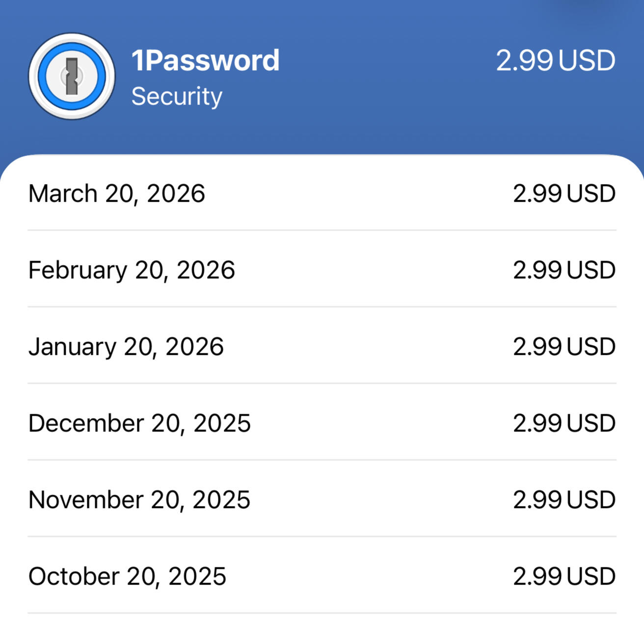Image resolution: width=644 pixels, height=644 pixels.
Task: Click the divider below the October 2025 row
Action: click(322, 613)
